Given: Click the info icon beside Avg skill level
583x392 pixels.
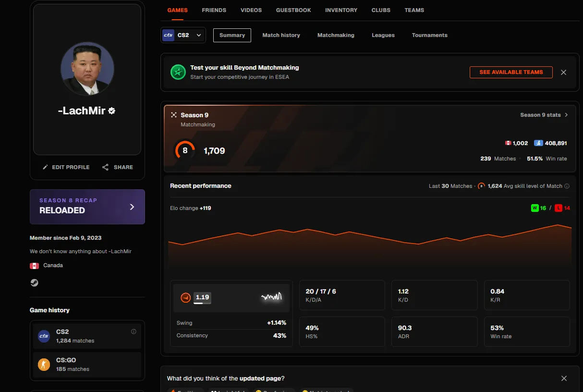Looking at the screenshot, I should [567, 186].
